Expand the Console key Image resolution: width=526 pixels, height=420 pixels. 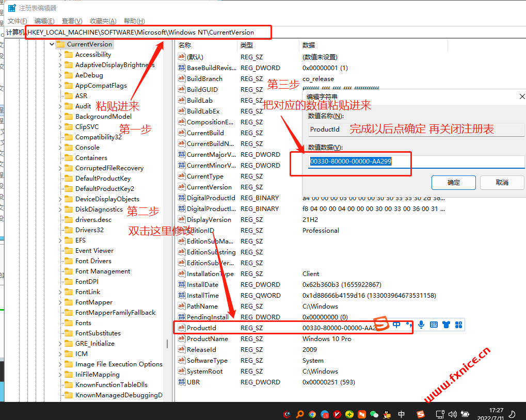[60, 148]
